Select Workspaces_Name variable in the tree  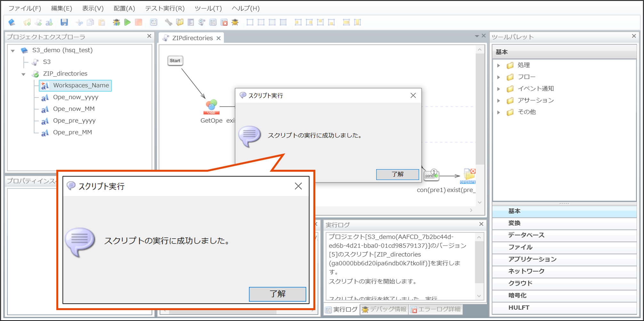click(75, 86)
